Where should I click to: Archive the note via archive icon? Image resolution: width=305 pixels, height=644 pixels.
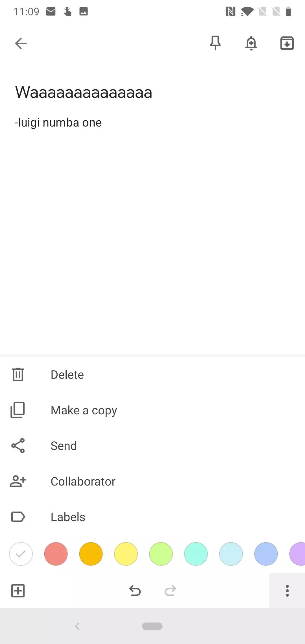(287, 43)
